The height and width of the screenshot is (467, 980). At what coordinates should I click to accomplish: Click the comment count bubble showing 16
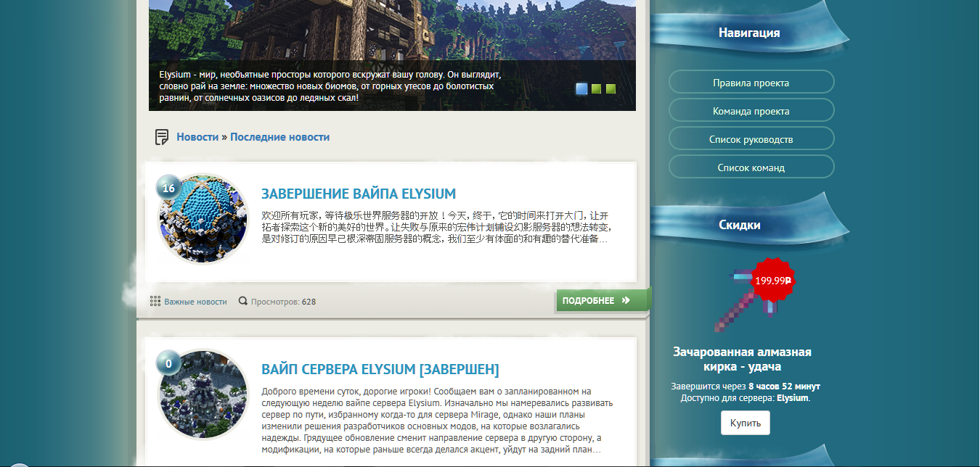168,188
